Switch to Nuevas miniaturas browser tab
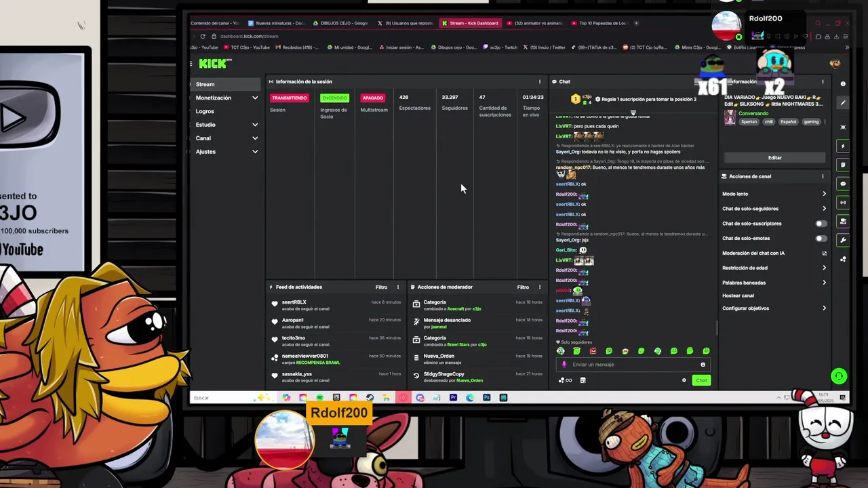The image size is (868, 488). (x=277, y=23)
